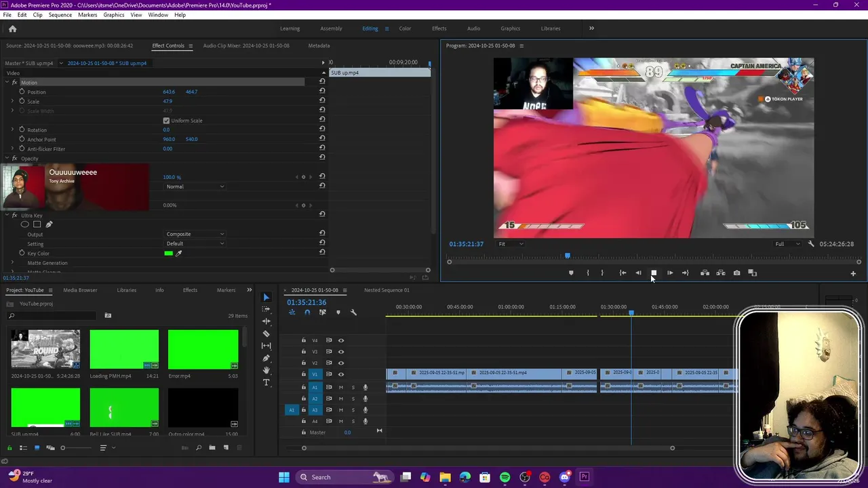Mute audio track A1
Viewport: 868px width, 488px height.
tap(340, 387)
